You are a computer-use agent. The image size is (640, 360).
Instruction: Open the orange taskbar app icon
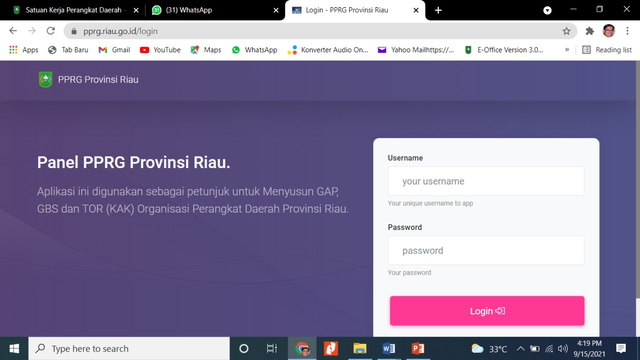331,349
